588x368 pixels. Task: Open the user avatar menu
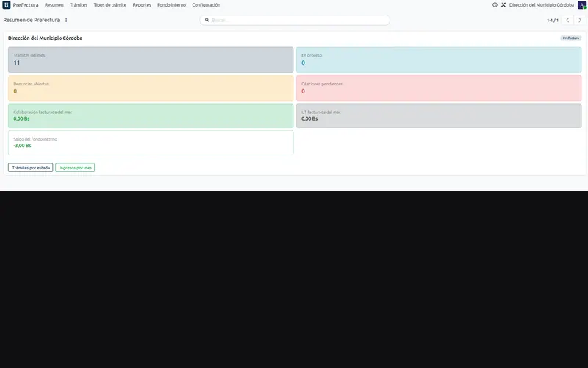coord(581,5)
